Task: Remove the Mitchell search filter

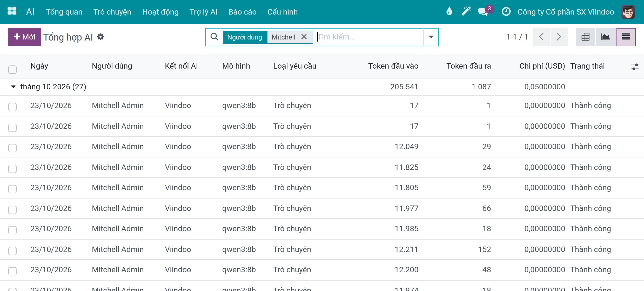Action: point(304,37)
